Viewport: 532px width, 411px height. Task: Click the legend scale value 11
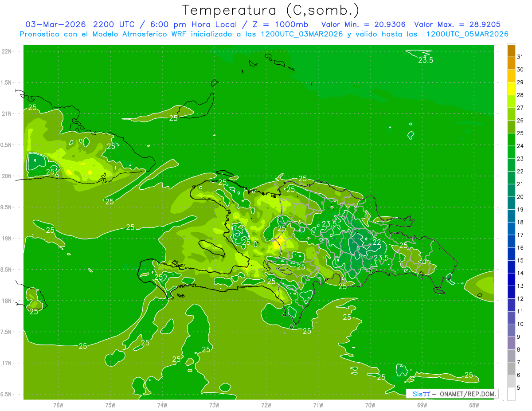tap(520, 311)
